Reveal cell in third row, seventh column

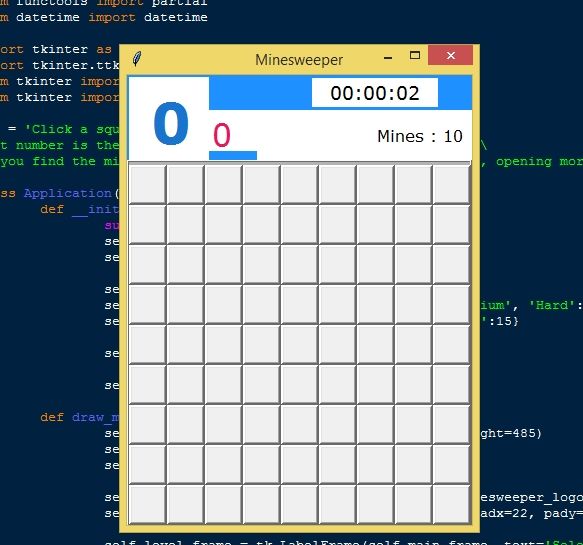[x=375, y=264]
